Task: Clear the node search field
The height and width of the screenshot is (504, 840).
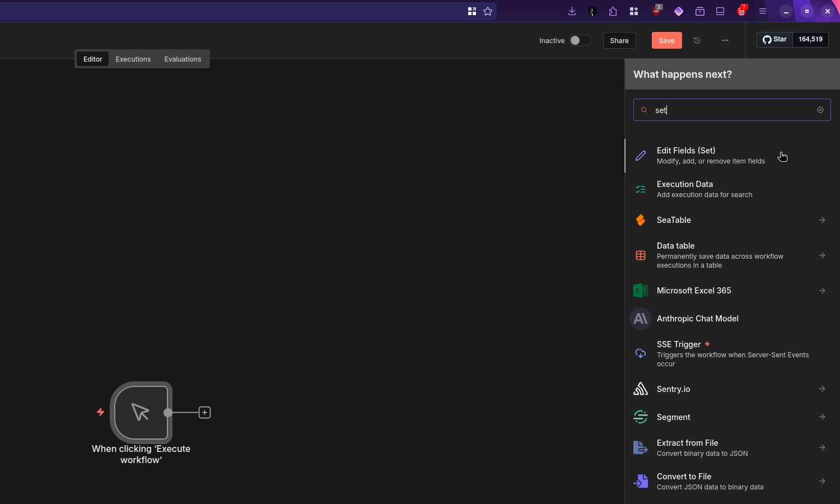Action: (820, 110)
